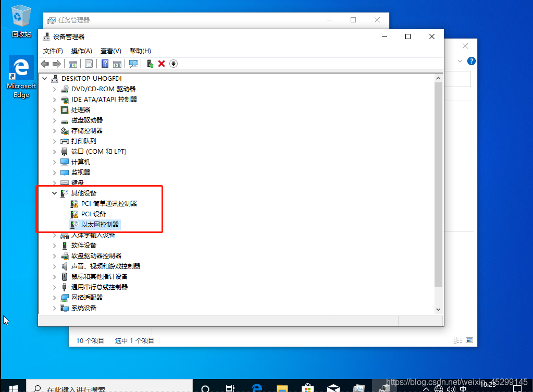Expand the 计算机 node
Image resolution: width=533 pixels, height=392 pixels.
click(54, 162)
